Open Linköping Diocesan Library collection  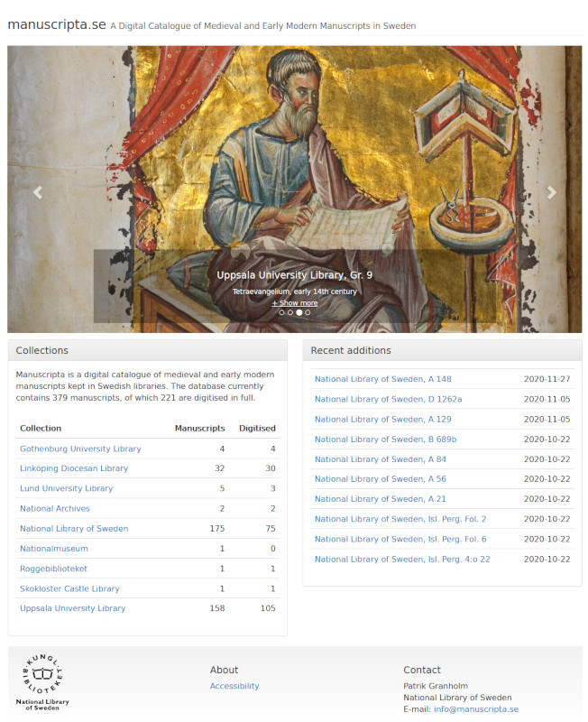[74, 468]
